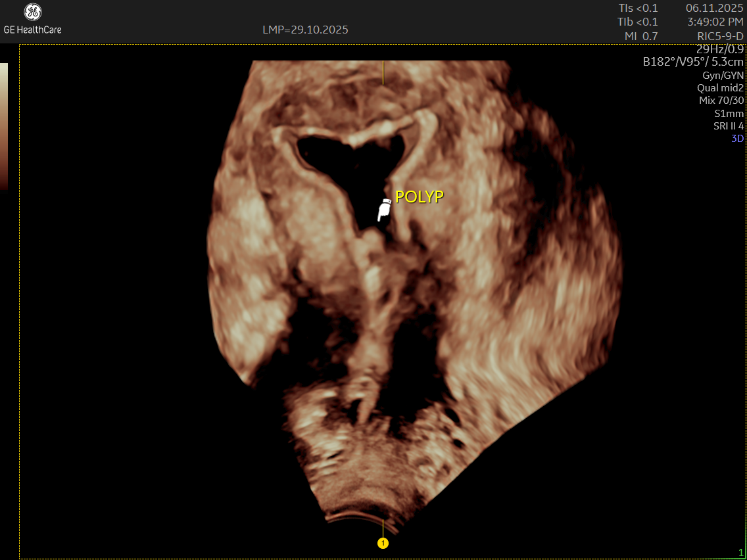Click the 3:49:02 PM timestamp

715,22
